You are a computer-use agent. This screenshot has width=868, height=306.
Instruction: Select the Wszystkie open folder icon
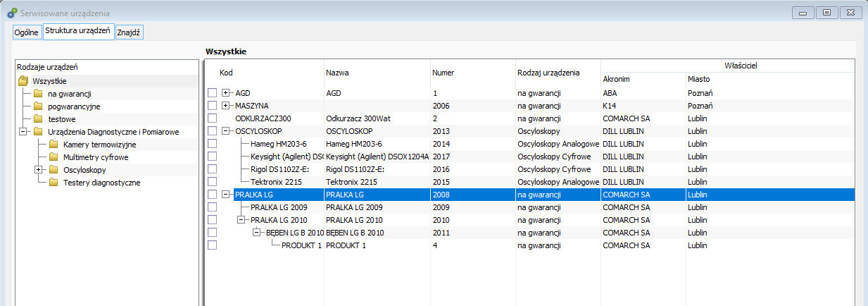[x=23, y=81]
